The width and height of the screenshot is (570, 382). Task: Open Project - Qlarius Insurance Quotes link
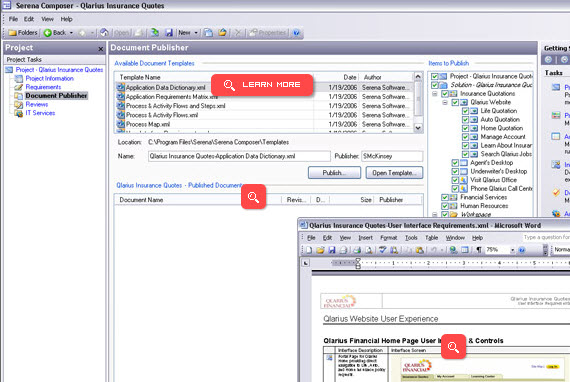click(59, 69)
